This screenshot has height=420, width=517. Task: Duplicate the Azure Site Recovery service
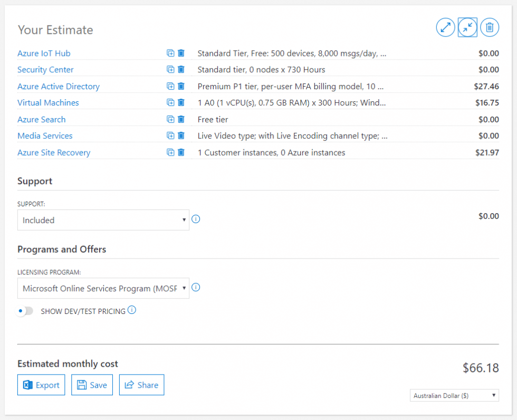[x=170, y=152]
